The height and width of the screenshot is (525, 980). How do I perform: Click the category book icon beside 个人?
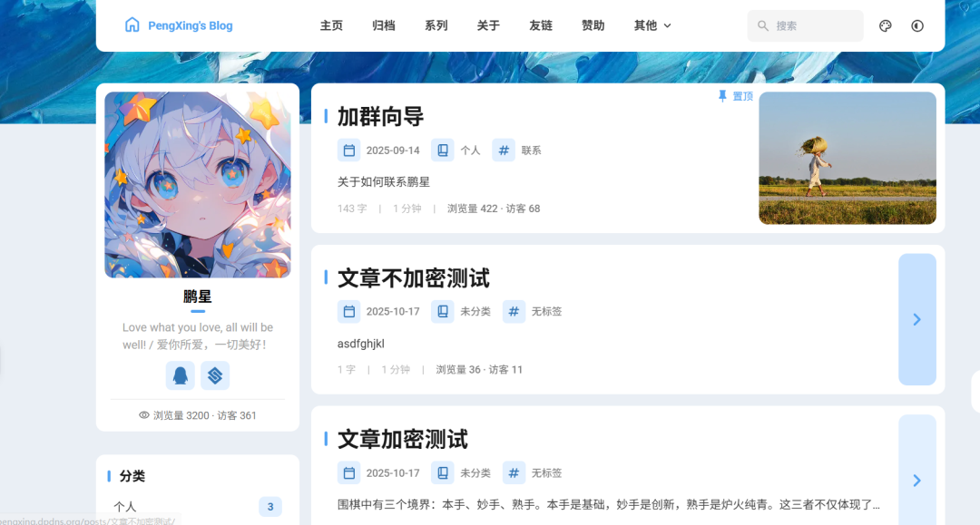(x=443, y=151)
